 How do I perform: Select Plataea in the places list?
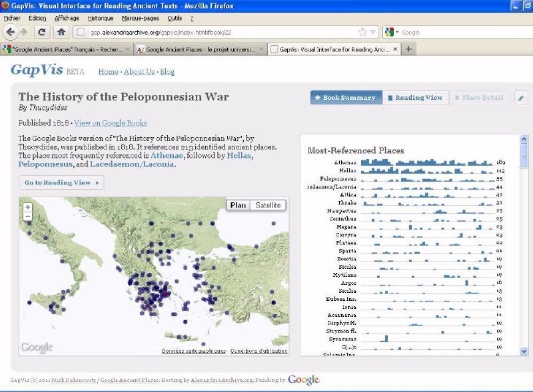(346, 243)
